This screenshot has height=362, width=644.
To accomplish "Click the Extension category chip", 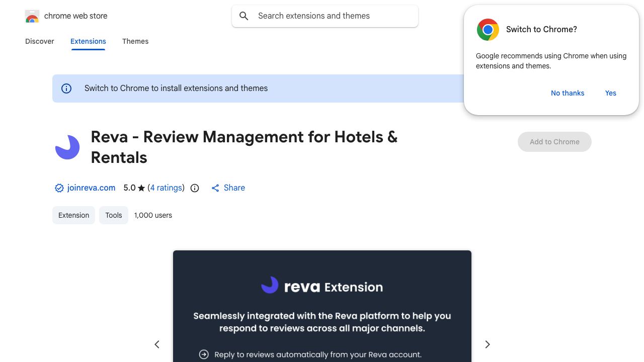I will click(x=73, y=215).
